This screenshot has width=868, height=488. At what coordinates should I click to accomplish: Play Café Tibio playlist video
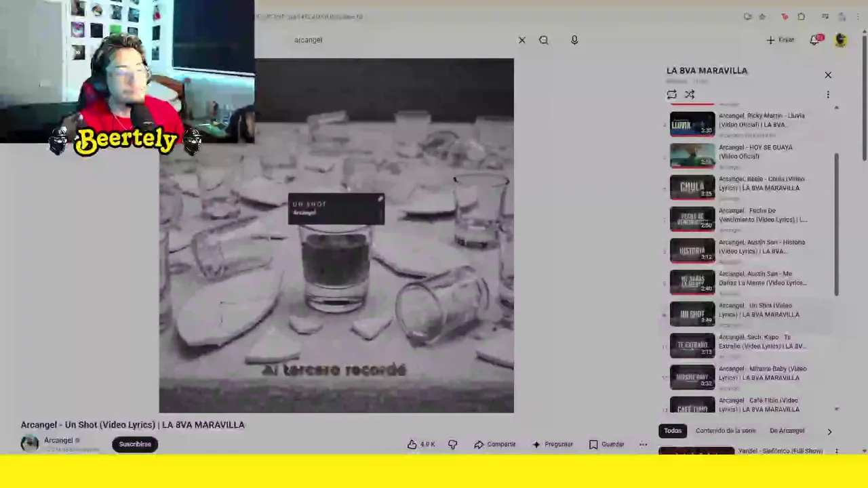[x=747, y=405]
